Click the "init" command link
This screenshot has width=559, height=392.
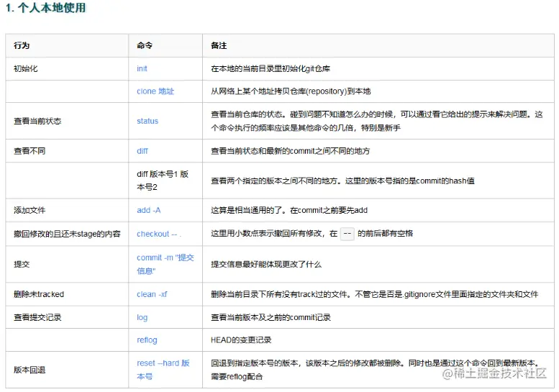coord(142,68)
